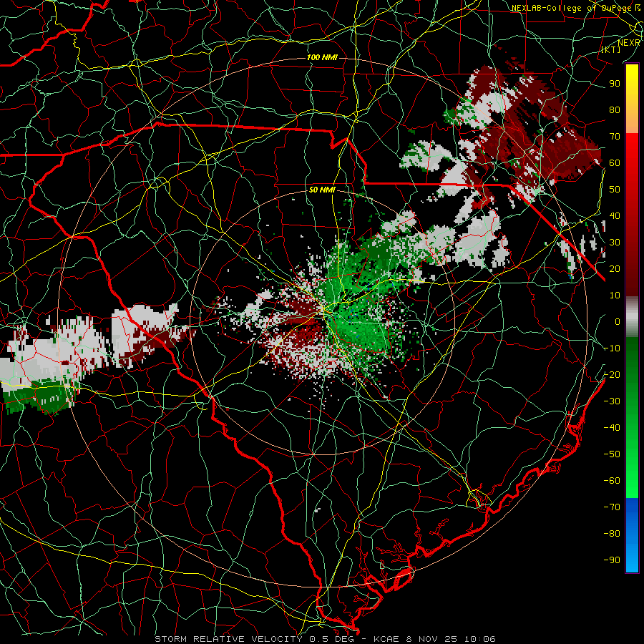Click the -50 value on the velocity scale
Screen dimensions: 644x644
point(612,454)
